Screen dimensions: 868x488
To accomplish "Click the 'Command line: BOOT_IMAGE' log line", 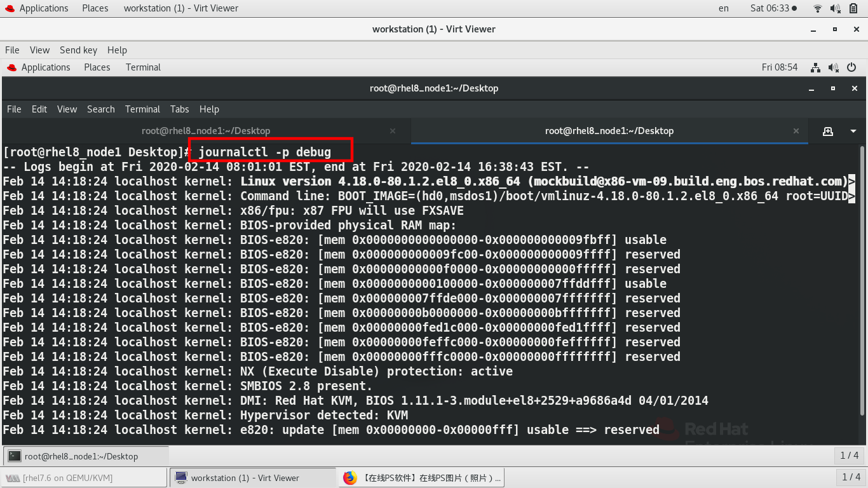I will pyautogui.click(x=429, y=196).
